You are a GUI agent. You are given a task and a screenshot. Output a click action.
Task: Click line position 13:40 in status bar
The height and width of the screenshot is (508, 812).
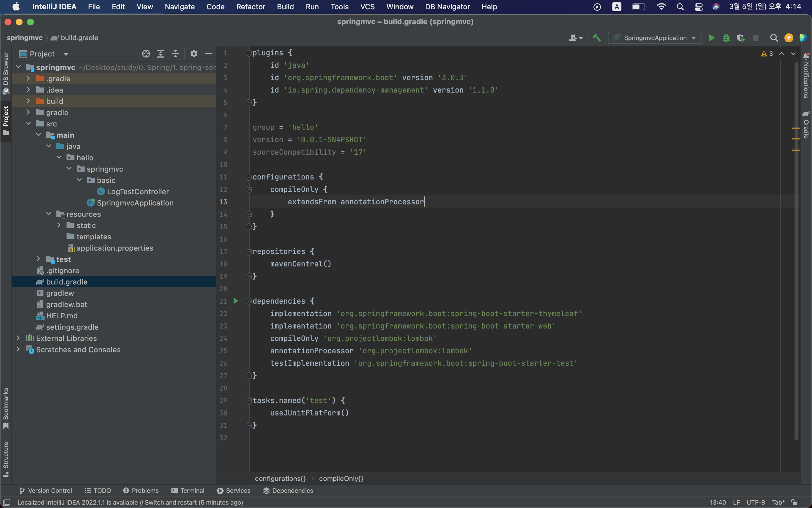pos(718,502)
